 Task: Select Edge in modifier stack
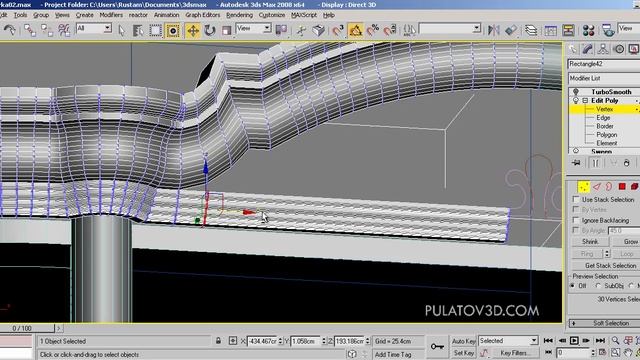(x=603, y=118)
